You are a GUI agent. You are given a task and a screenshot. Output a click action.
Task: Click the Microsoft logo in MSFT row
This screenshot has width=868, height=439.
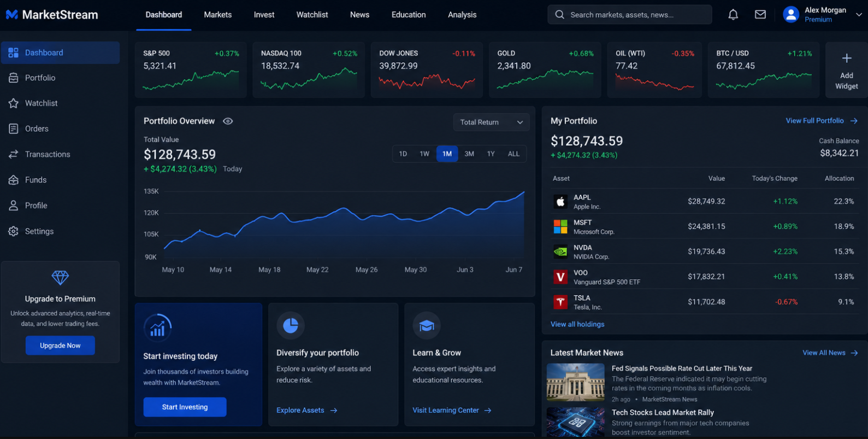[560, 227]
